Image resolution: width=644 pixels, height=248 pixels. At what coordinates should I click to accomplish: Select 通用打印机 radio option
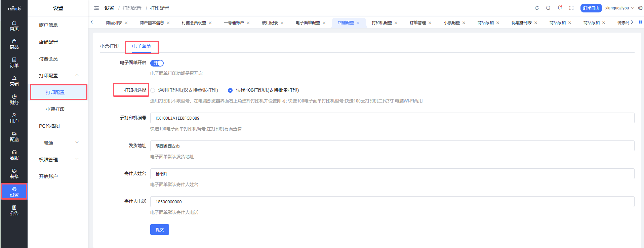(x=153, y=90)
